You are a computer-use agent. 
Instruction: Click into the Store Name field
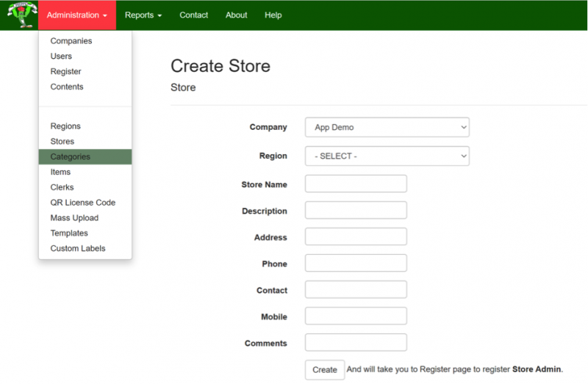356,184
